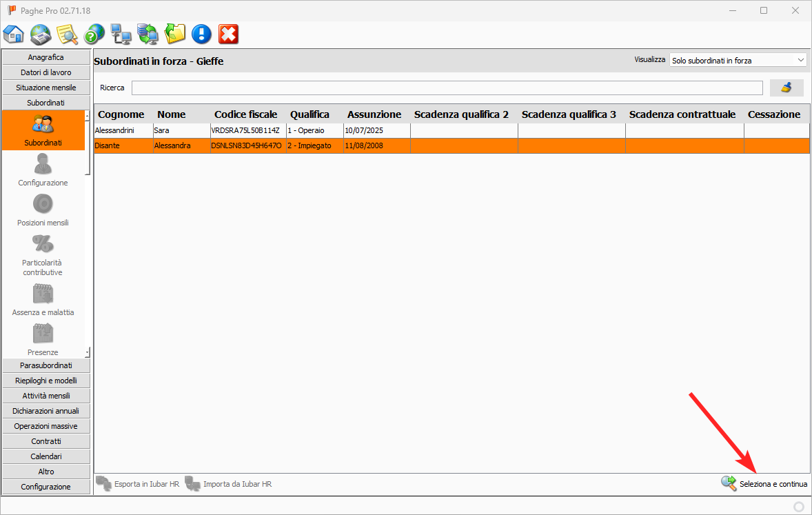The image size is (812, 515).
Task: Open online help globe question icon
Action: coord(94,34)
